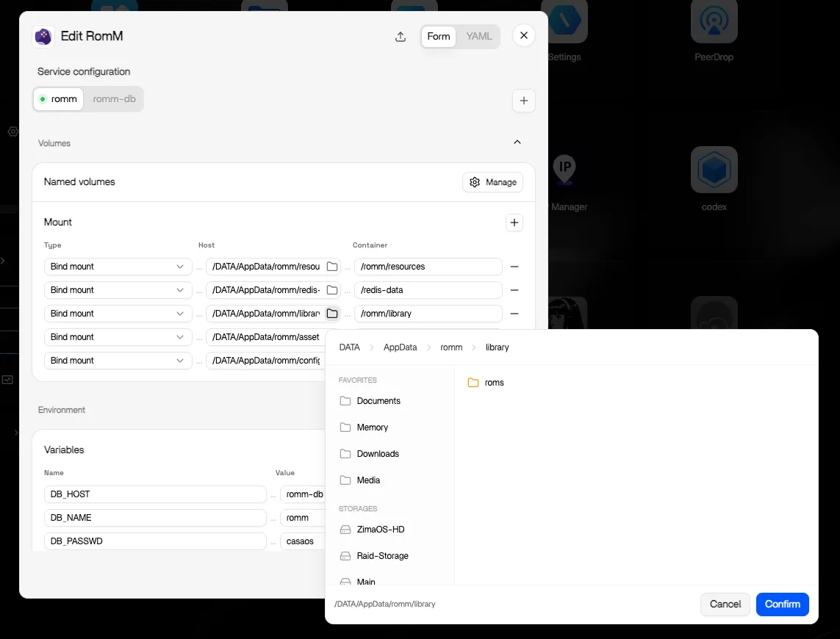Browse folder for romm/resources host path
Screen dimensions: 840x639
tap(332, 267)
